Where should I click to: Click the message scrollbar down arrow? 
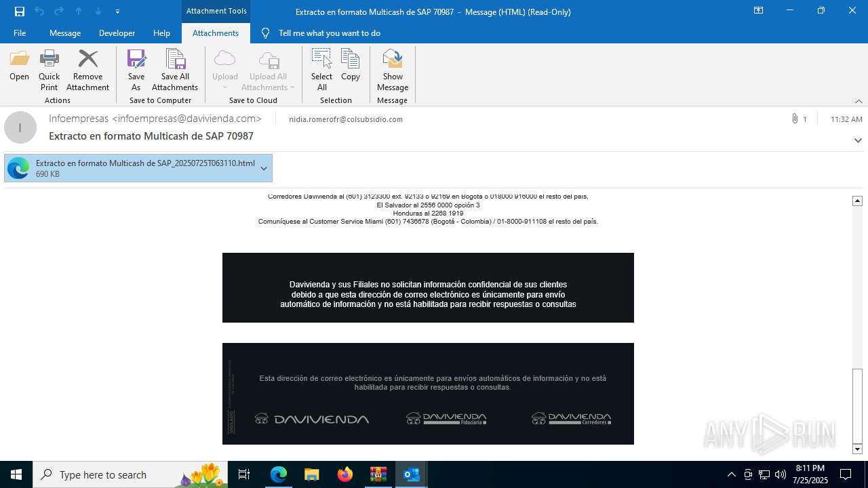pyautogui.click(x=857, y=449)
